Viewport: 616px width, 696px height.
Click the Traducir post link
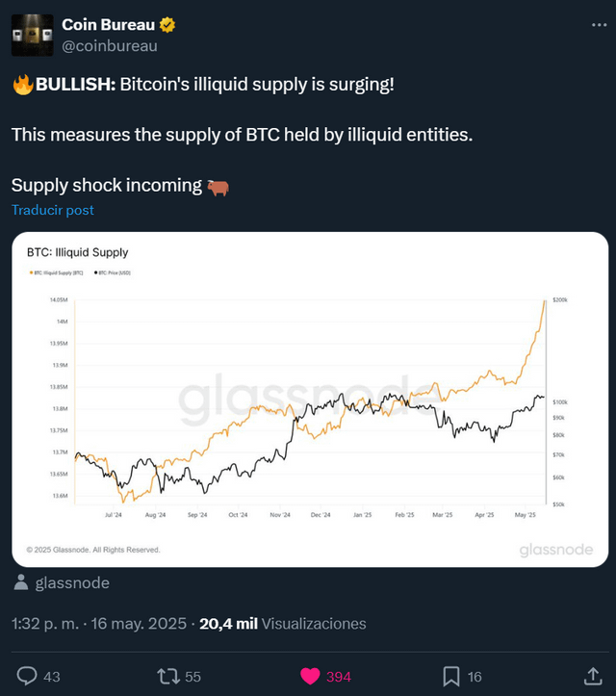[52, 210]
